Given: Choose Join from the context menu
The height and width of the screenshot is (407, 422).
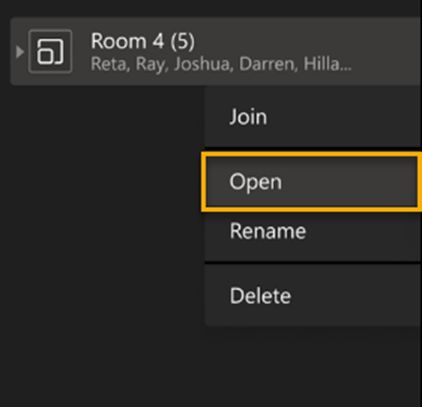Looking at the screenshot, I should (x=313, y=117).
